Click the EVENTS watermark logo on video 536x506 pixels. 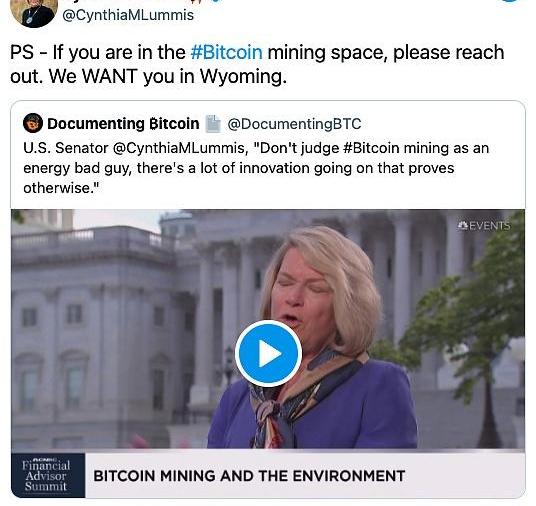tap(483, 226)
